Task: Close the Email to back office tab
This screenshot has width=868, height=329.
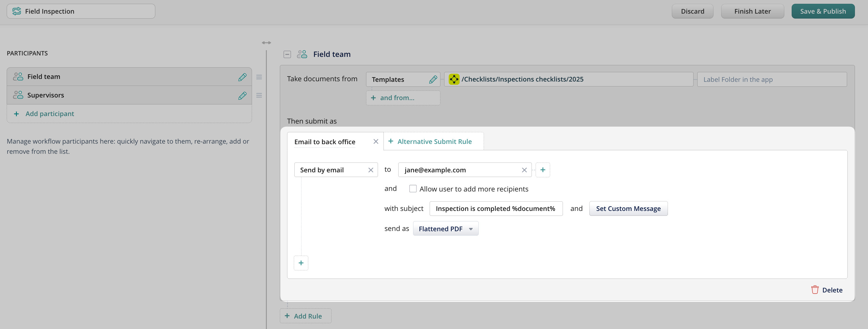Action: (x=376, y=141)
